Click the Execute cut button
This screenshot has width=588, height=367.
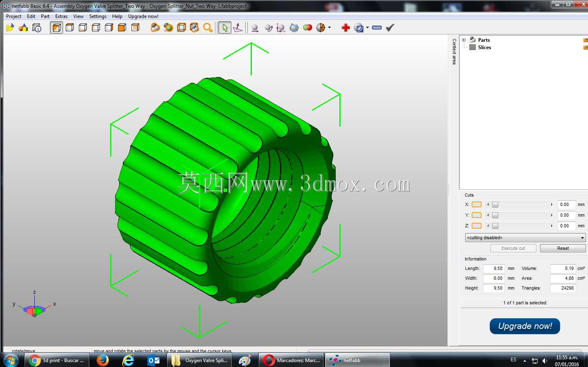(x=513, y=248)
